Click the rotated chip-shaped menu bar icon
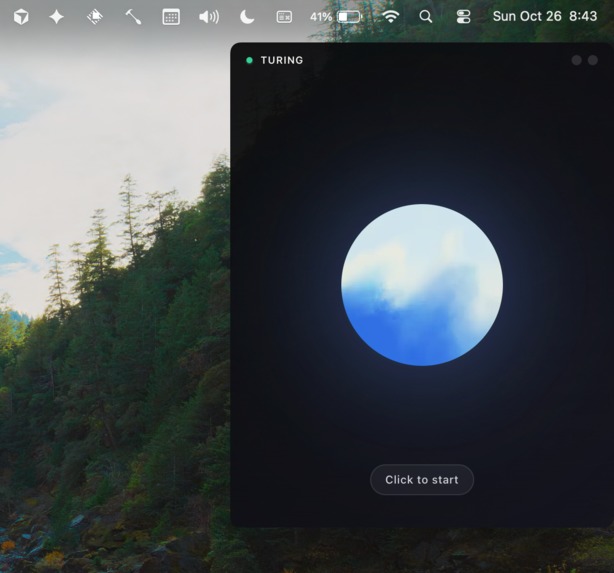This screenshot has width=614, height=573. [x=94, y=17]
